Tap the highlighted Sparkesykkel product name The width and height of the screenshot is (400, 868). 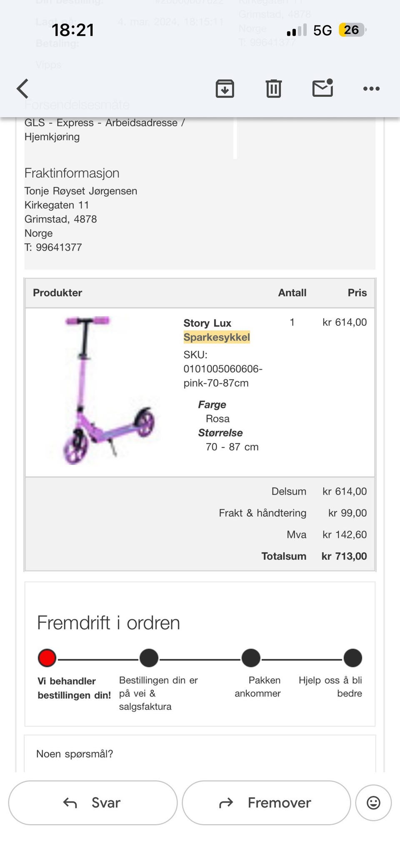point(217,337)
